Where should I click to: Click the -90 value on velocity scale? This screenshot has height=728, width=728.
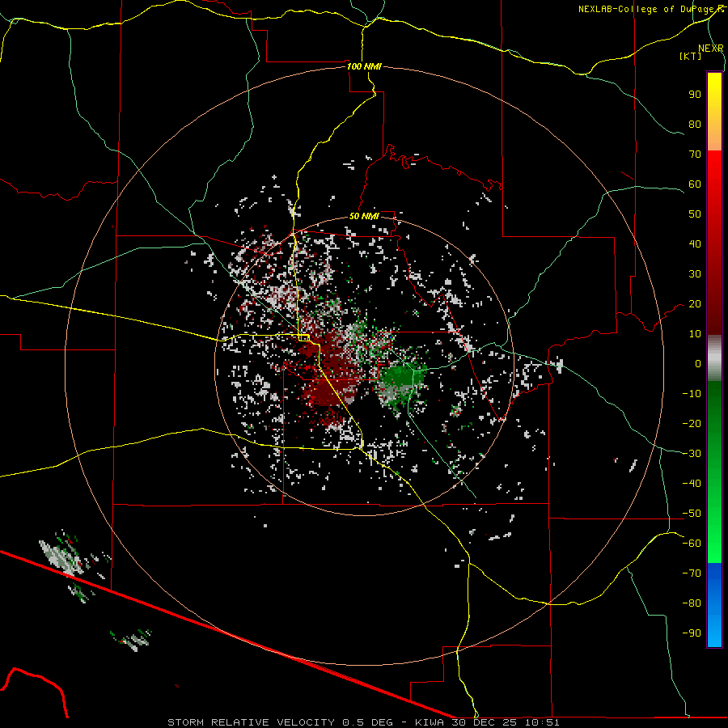pos(692,633)
